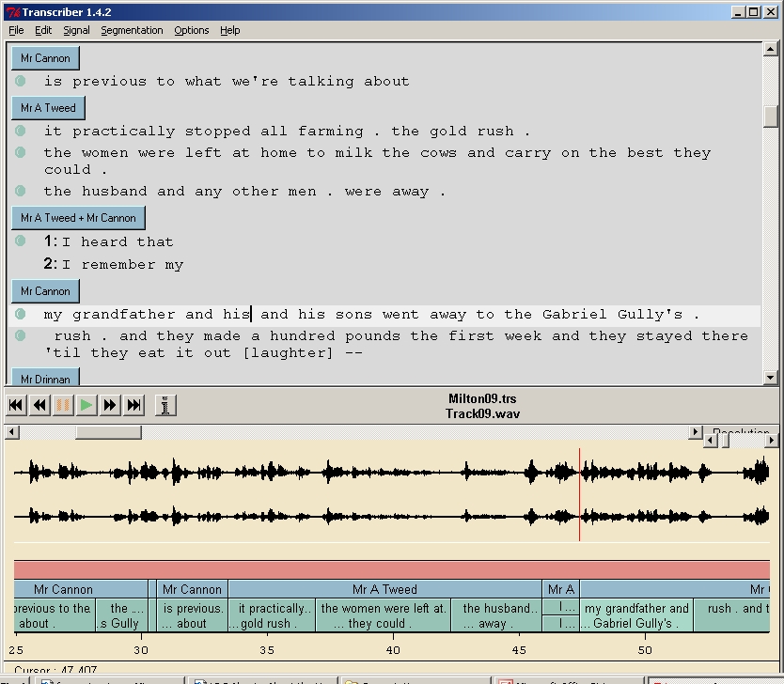Jump to end with the skip button

[134, 405]
